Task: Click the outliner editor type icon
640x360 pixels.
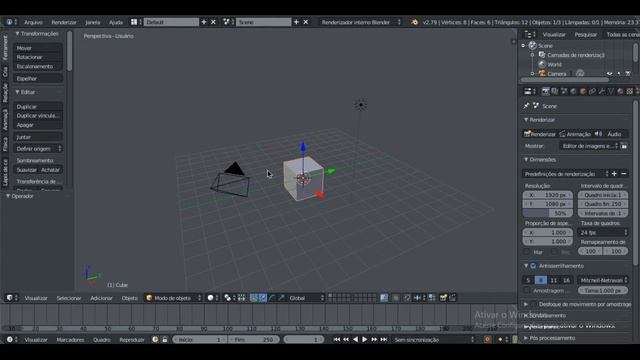Action: [528, 35]
